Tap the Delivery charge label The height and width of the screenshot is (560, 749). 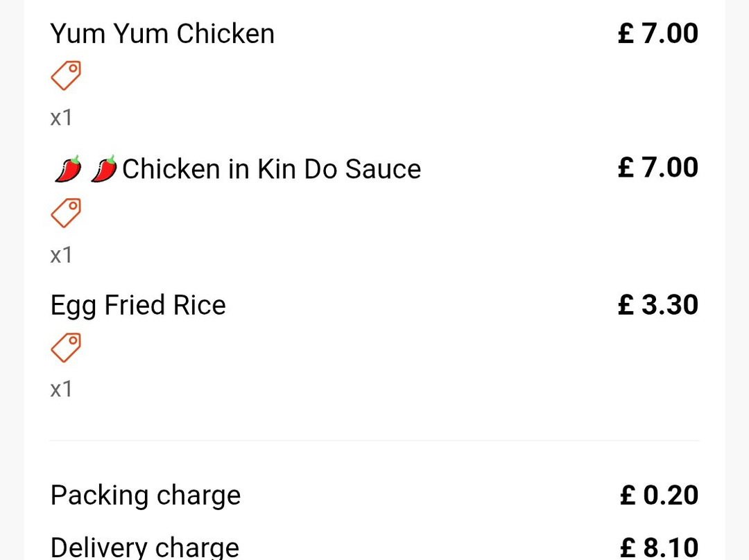(x=144, y=547)
